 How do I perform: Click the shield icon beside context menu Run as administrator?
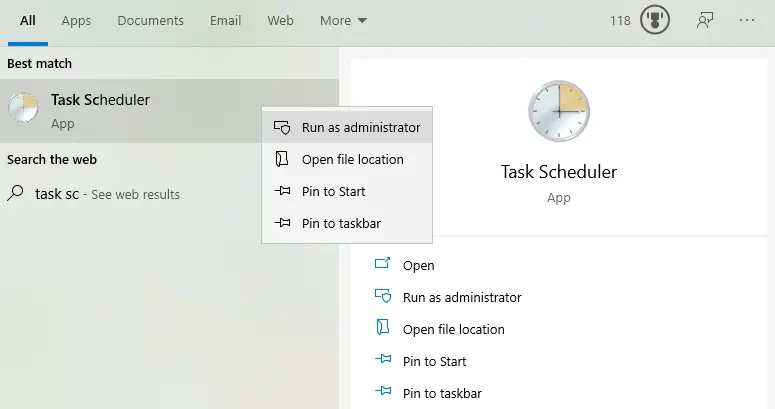coord(282,128)
